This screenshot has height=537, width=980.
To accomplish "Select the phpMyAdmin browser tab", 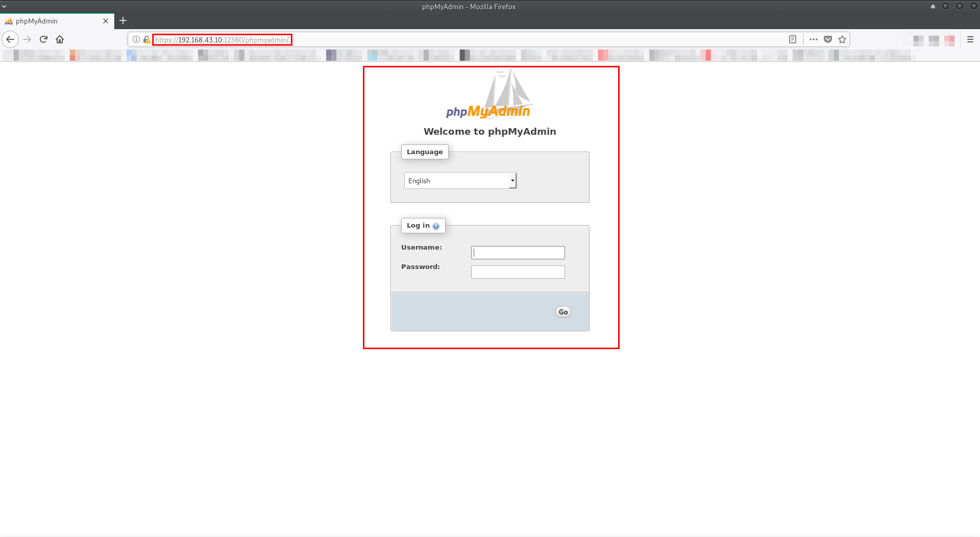I will tap(57, 21).
